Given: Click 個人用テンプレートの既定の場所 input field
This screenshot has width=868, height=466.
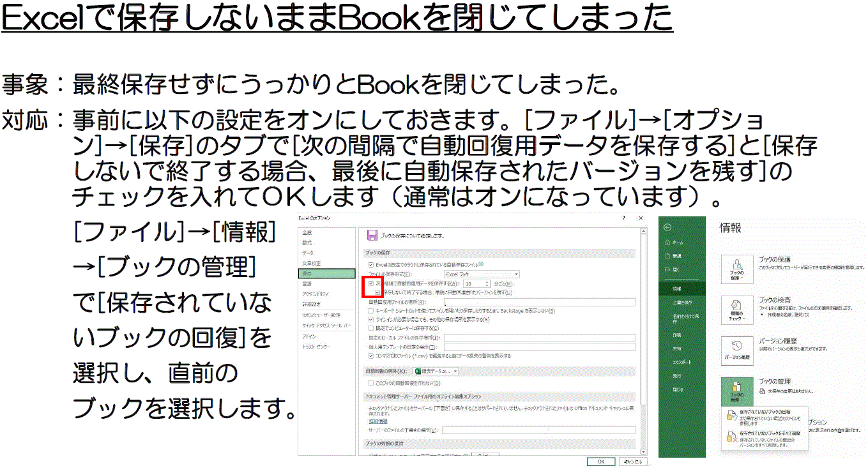Looking at the screenshot, I should tap(540, 347).
